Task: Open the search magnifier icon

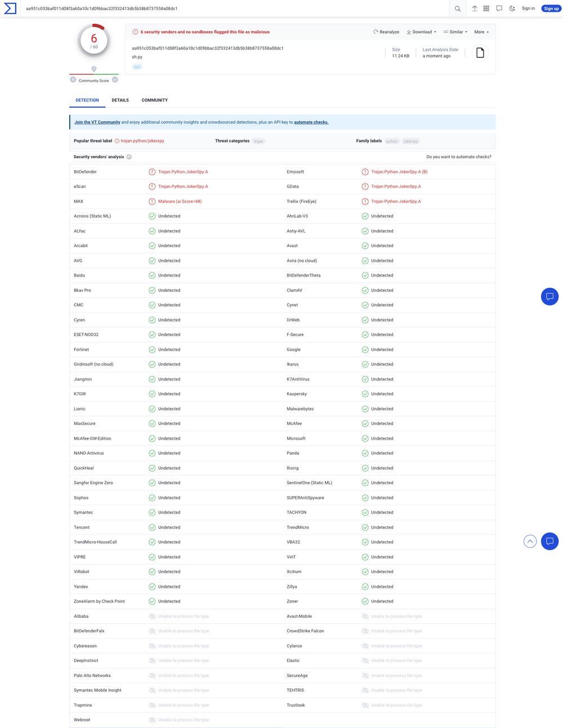Action: click(458, 8)
